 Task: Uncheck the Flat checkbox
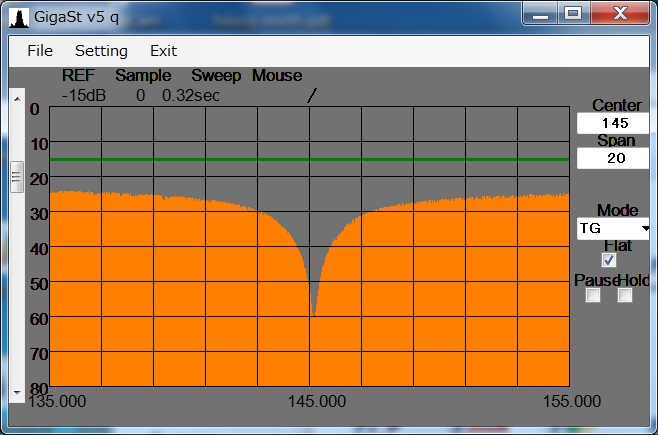click(608, 260)
